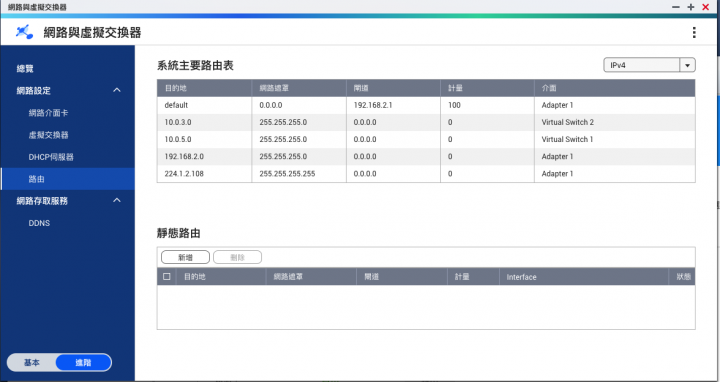This screenshot has width=720, height=382.
Task: Select 網路設定 in the sidebar
Action: (34, 90)
